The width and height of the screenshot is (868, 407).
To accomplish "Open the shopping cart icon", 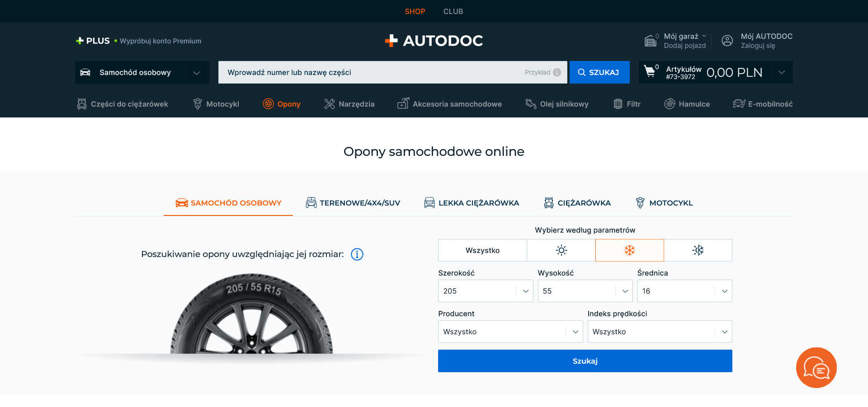I will (x=650, y=71).
